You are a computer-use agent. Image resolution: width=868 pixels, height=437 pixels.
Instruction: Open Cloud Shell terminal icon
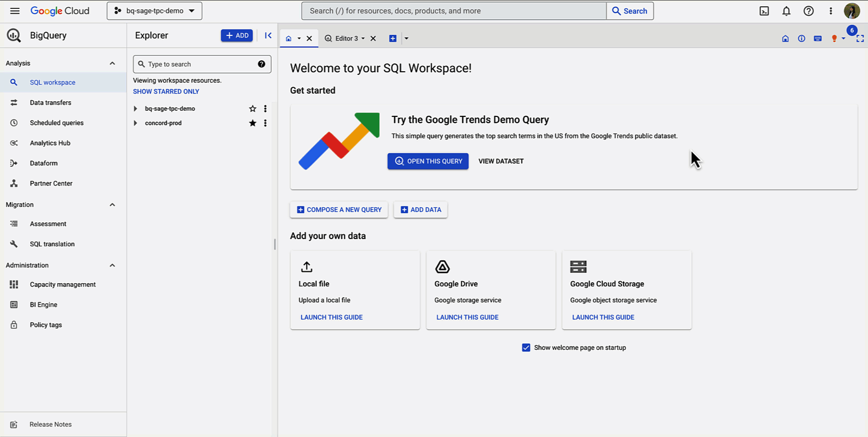click(x=764, y=11)
